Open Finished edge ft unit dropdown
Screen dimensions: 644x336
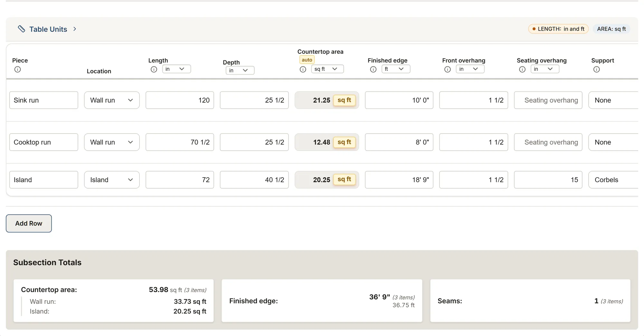coord(396,69)
